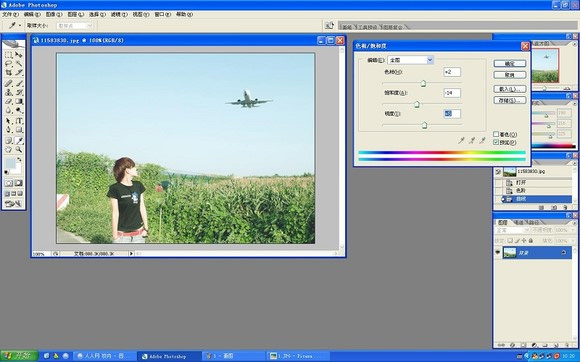This screenshot has width=580, height=362.
Task: Select the Shape tool
Action: click(x=18, y=130)
